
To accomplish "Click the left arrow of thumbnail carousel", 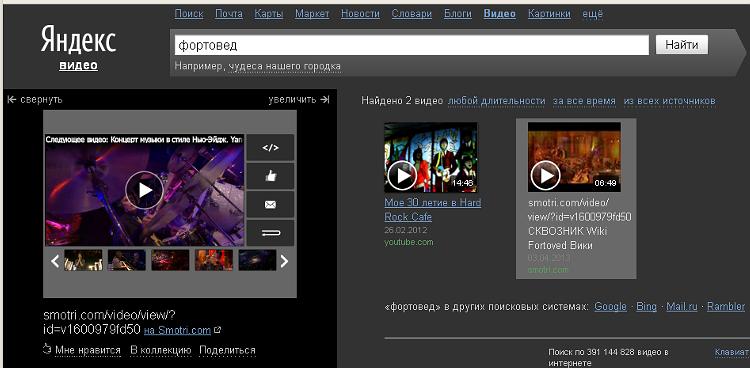I will click(55, 261).
